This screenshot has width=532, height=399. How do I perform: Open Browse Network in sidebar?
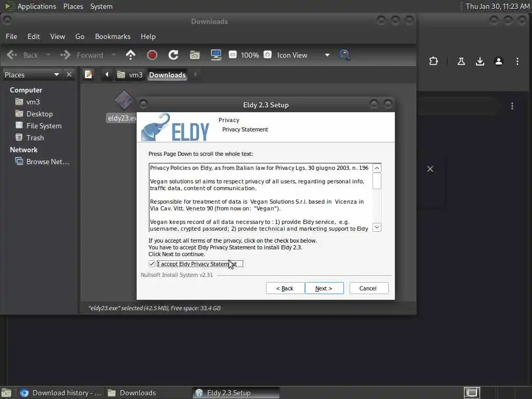[42, 162]
